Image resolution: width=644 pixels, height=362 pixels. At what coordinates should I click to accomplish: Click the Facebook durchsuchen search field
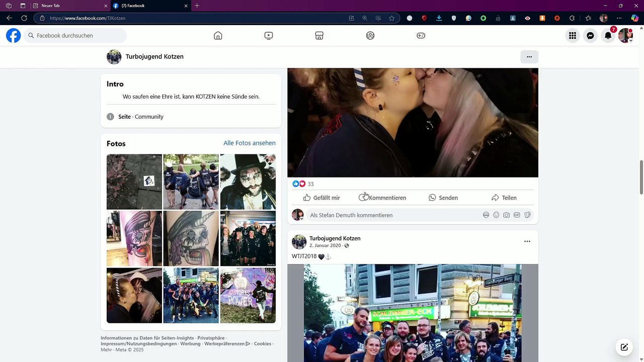75,36
